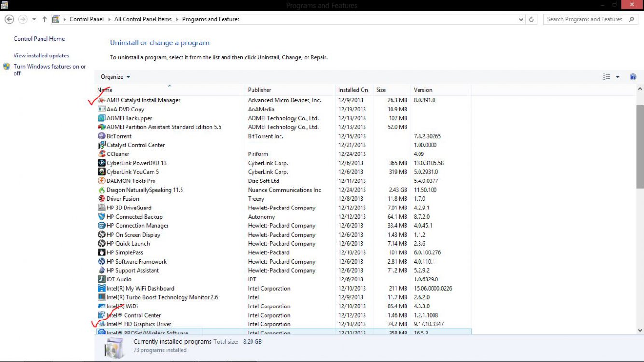Expand the address bar history dropdown

click(x=521, y=19)
